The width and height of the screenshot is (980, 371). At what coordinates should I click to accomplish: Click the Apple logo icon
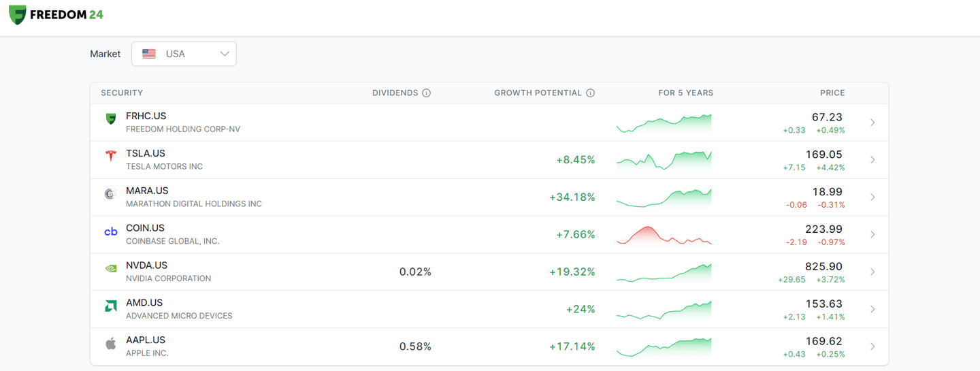[x=110, y=343]
